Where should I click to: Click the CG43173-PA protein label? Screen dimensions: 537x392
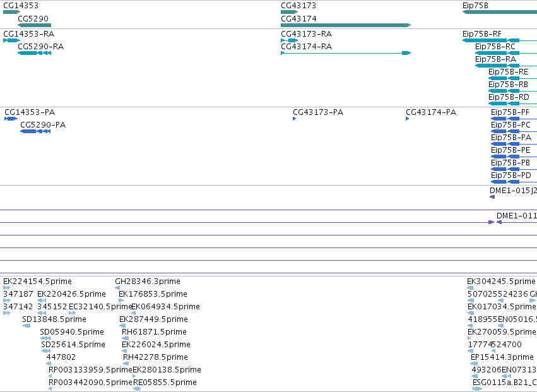coord(318,112)
